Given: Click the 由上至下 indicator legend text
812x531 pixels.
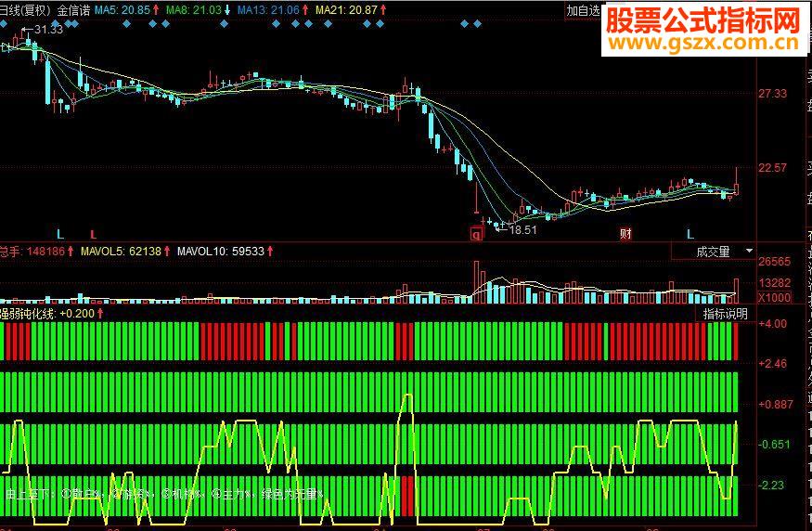Looking at the screenshot, I should pyautogui.click(x=164, y=494).
